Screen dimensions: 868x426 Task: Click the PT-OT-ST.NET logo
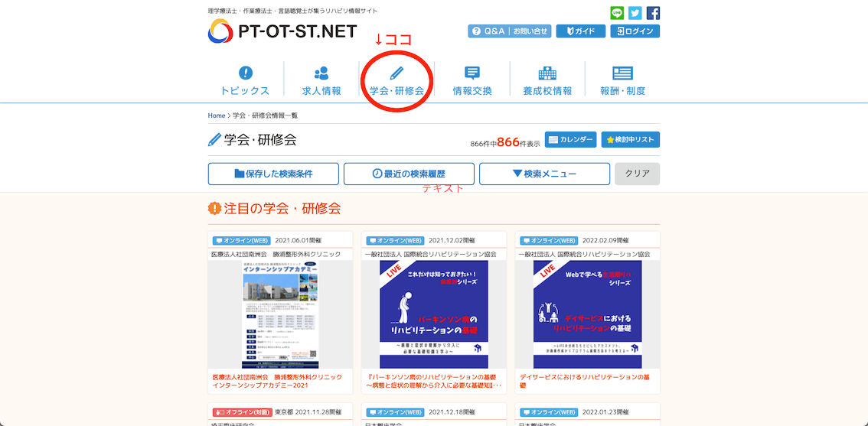282,31
